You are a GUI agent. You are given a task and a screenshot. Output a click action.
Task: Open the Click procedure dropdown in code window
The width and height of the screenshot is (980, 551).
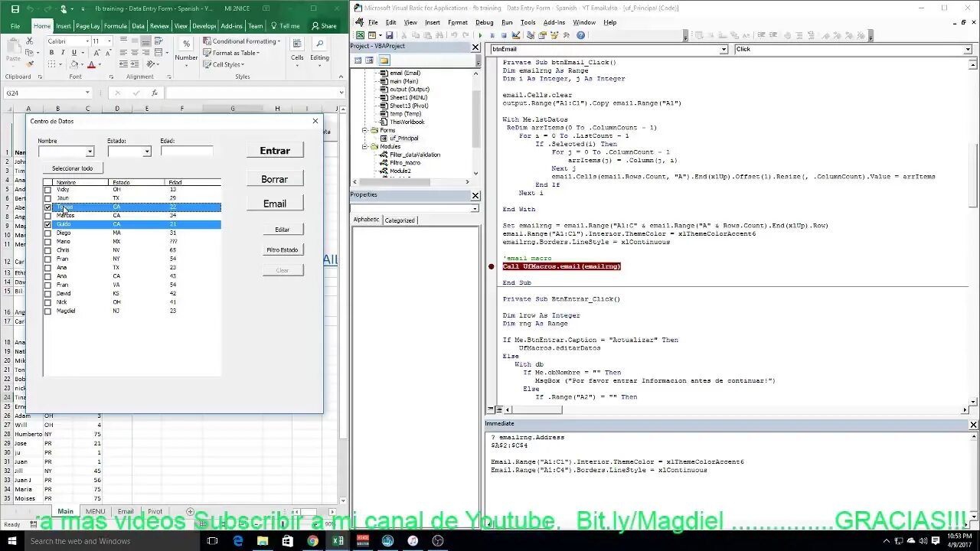tap(968, 49)
